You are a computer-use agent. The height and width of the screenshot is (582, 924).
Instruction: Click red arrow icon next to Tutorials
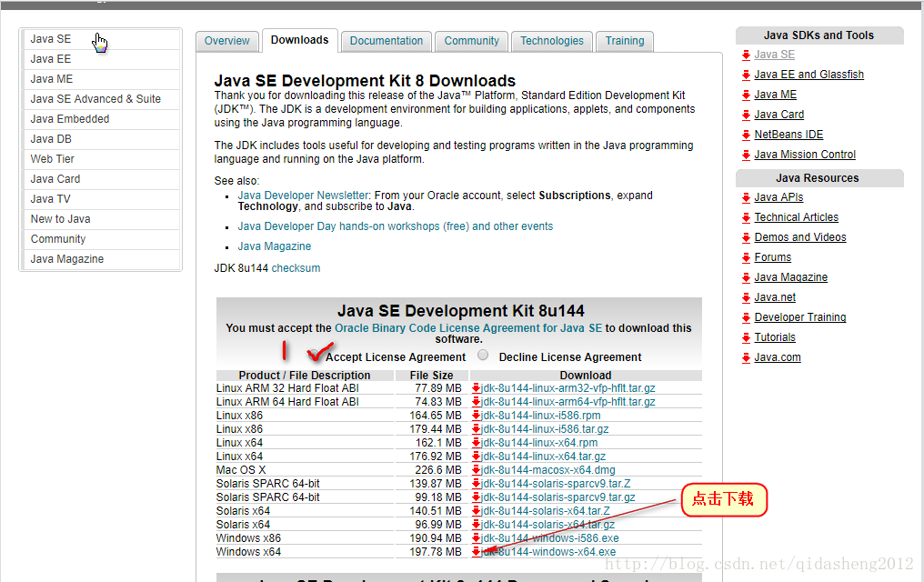[746, 337]
